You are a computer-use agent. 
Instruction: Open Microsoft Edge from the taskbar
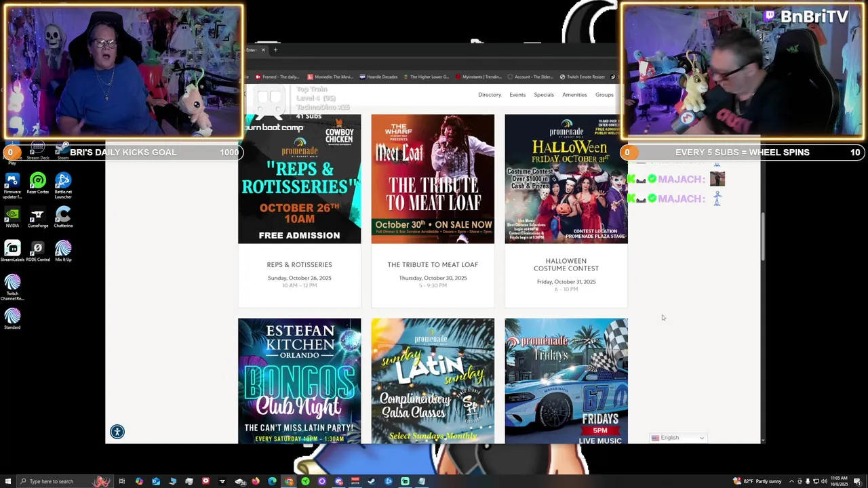(x=272, y=481)
